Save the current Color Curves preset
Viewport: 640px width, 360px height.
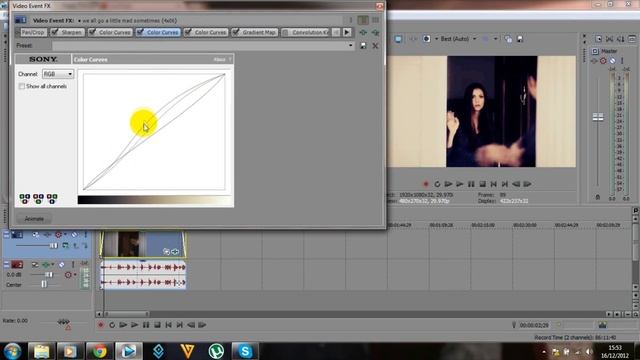coord(363,46)
